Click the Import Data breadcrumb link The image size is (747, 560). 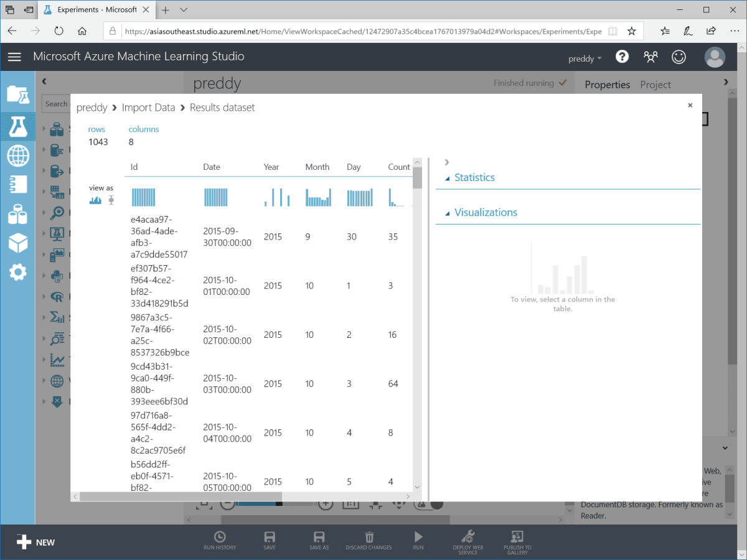click(x=148, y=108)
